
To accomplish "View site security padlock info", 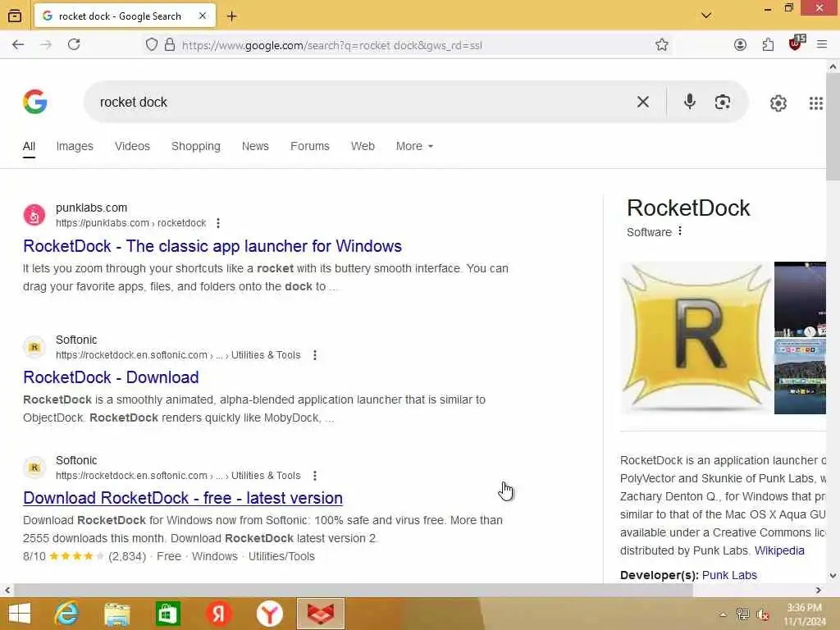I will coord(170,44).
